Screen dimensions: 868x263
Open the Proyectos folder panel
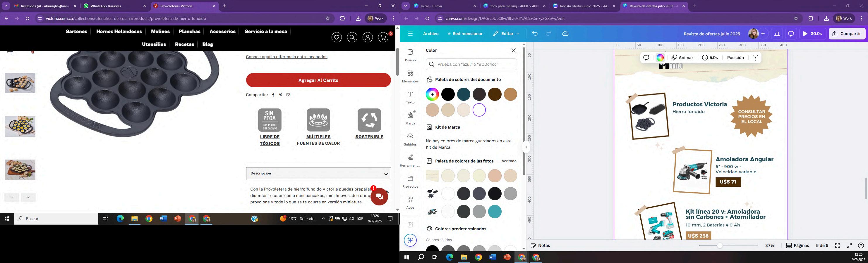point(410,181)
